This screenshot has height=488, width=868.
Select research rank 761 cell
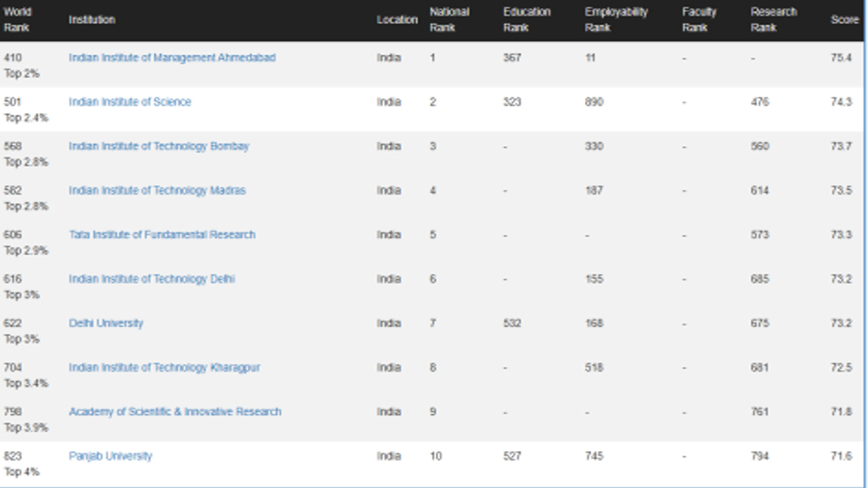(x=760, y=412)
